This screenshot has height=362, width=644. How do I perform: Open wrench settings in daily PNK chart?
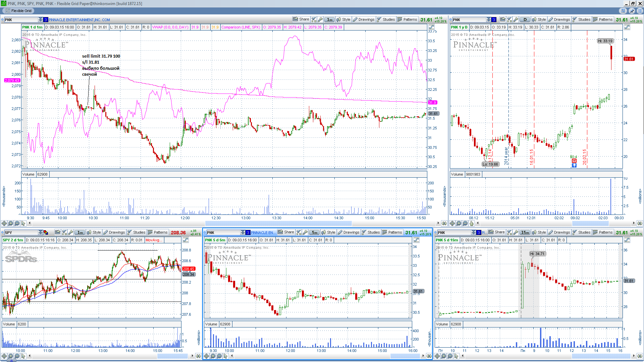(516, 19)
